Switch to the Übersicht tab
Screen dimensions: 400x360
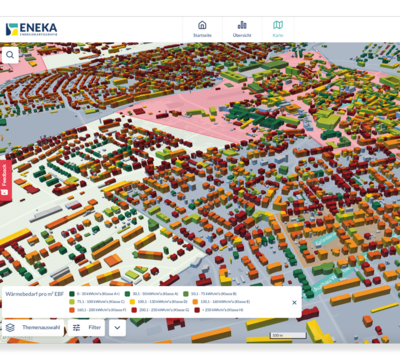(x=242, y=29)
